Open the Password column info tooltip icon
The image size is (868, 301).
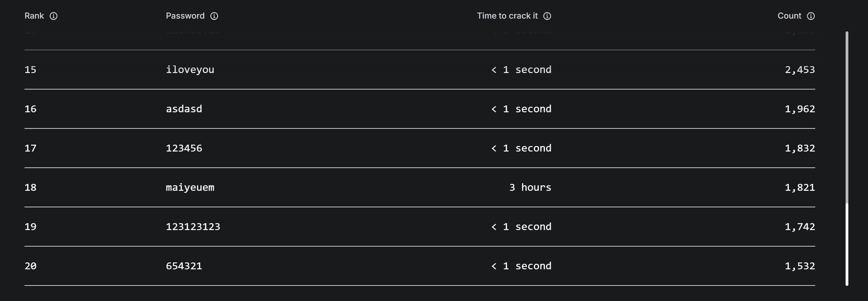click(x=214, y=16)
